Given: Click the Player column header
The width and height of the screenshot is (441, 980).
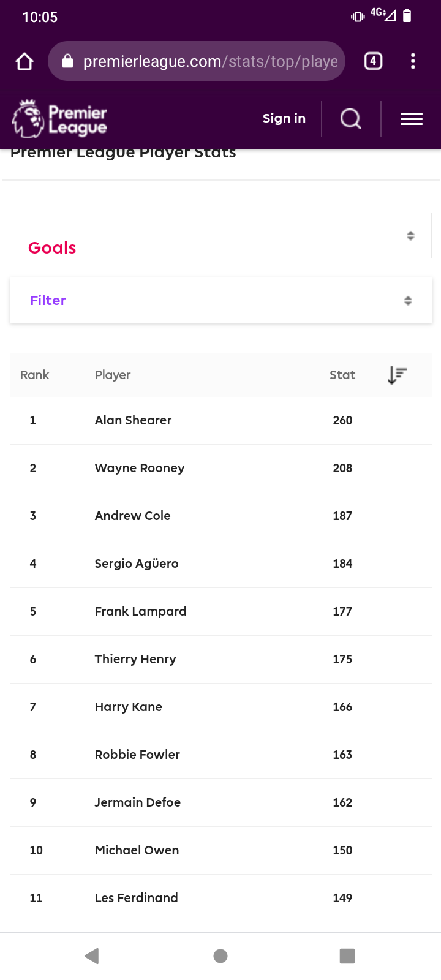Looking at the screenshot, I should (x=113, y=375).
